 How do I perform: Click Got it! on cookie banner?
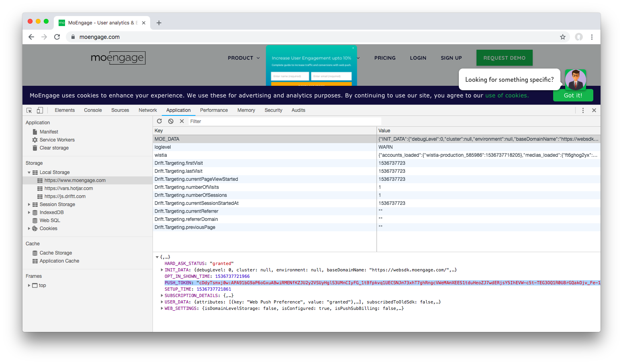(573, 95)
